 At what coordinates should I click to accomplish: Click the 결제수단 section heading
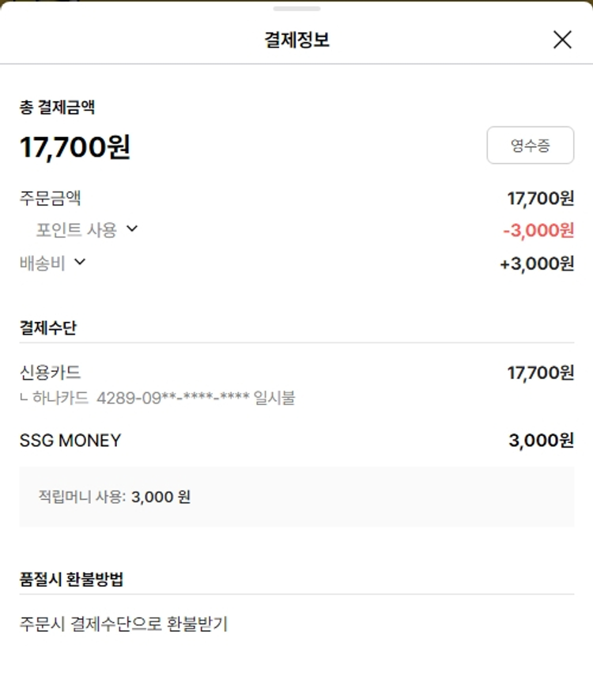47,327
